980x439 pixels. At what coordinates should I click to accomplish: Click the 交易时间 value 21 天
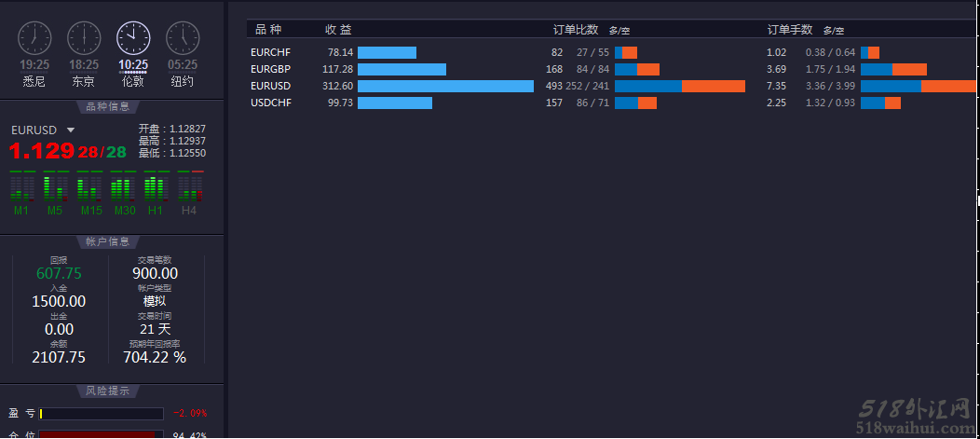(x=155, y=329)
